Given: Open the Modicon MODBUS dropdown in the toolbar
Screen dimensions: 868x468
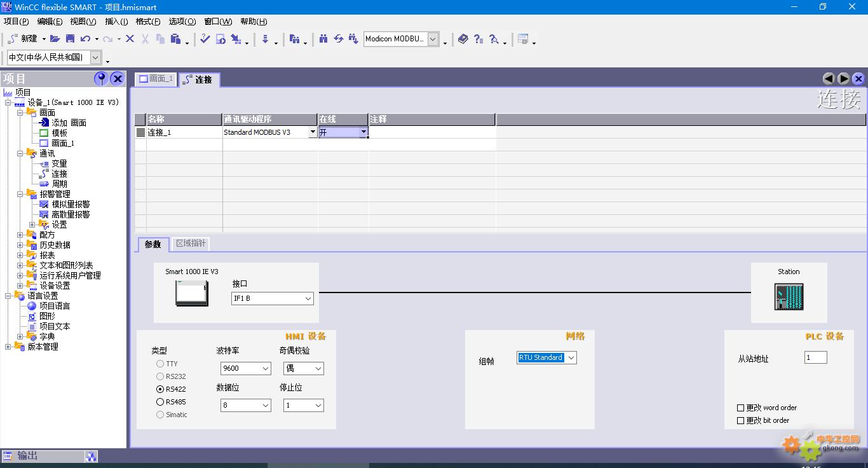Looking at the screenshot, I should click(433, 39).
